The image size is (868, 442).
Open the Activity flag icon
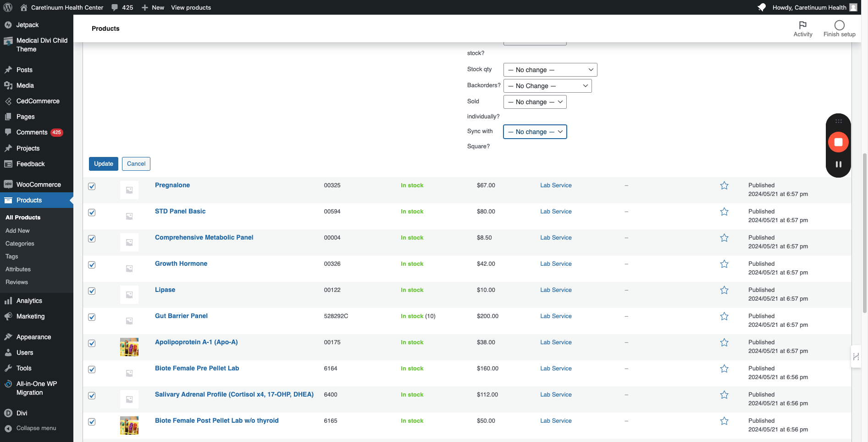[x=802, y=25]
